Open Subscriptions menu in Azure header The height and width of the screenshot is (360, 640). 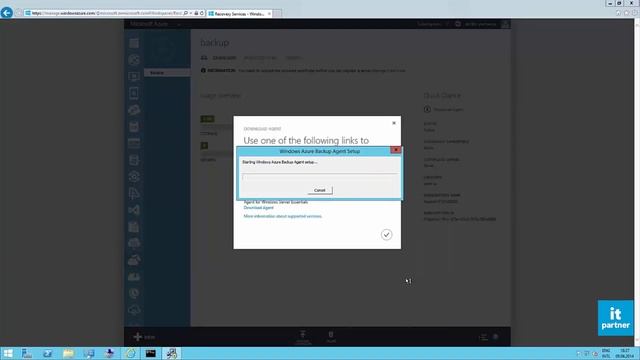(433, 24)
